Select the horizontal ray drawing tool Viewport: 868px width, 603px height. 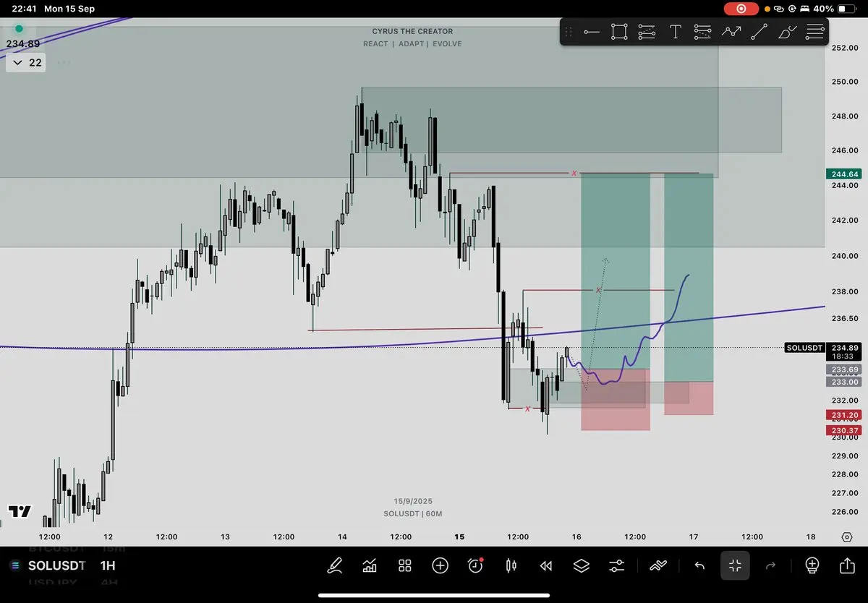[592, 32]
